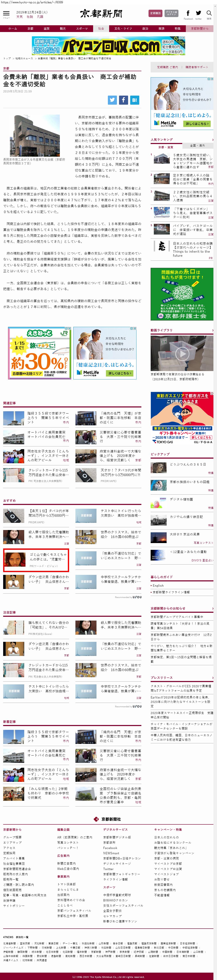Switch ranking to 全国・海外 tab
The width and height of the screenshot is (217, 980).
197,145
